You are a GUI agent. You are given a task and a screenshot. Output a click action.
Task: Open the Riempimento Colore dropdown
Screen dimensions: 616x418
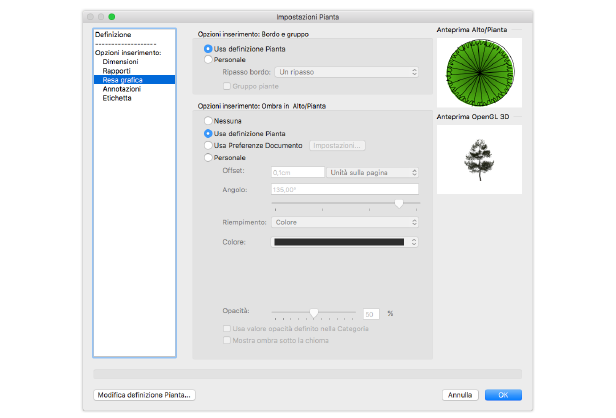coord(345,222)
